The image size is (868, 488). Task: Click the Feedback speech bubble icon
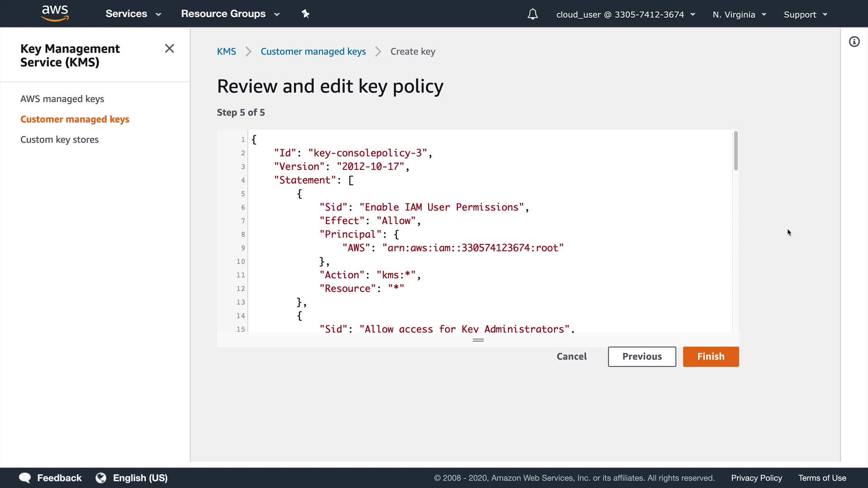pyautogui.click(x=25, y=478)
